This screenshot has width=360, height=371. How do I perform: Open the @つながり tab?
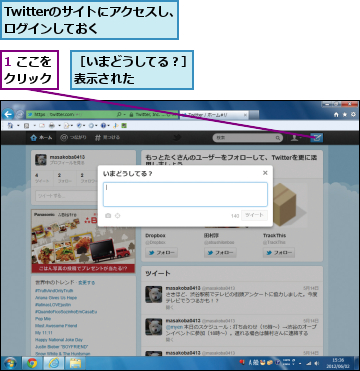click(x=73, y=138)
